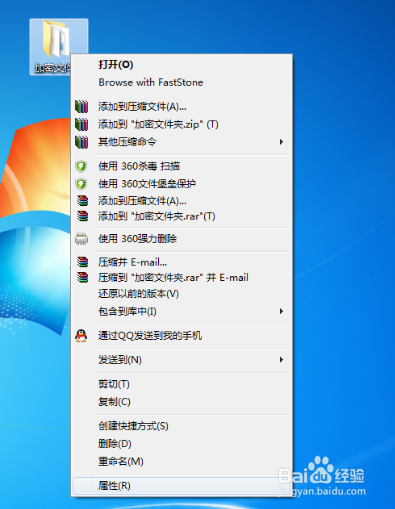Open 属性(R) at the menu bottom
This screenshot has width=395, height=509.
(x=182, y=486)
